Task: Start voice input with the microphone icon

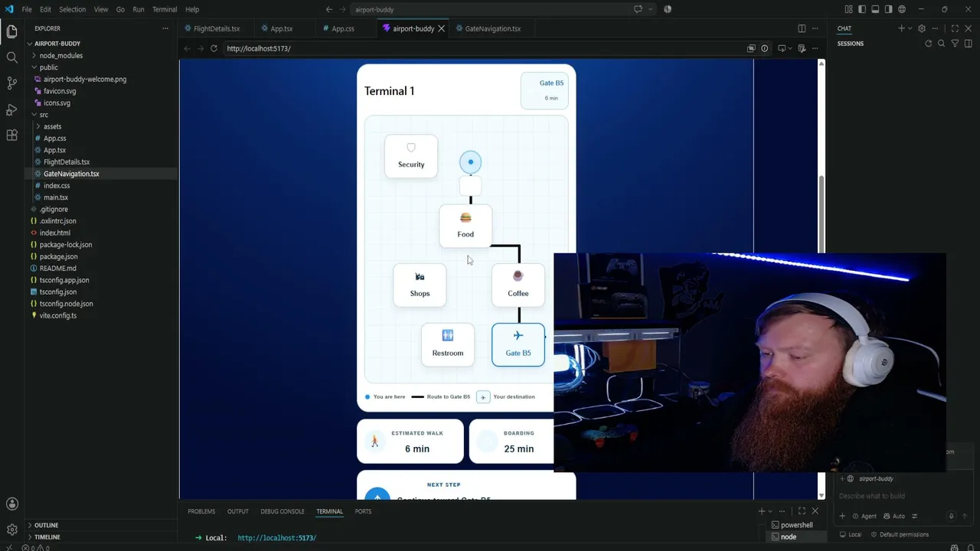Action: pyautogui.click(x=951, y=516)
